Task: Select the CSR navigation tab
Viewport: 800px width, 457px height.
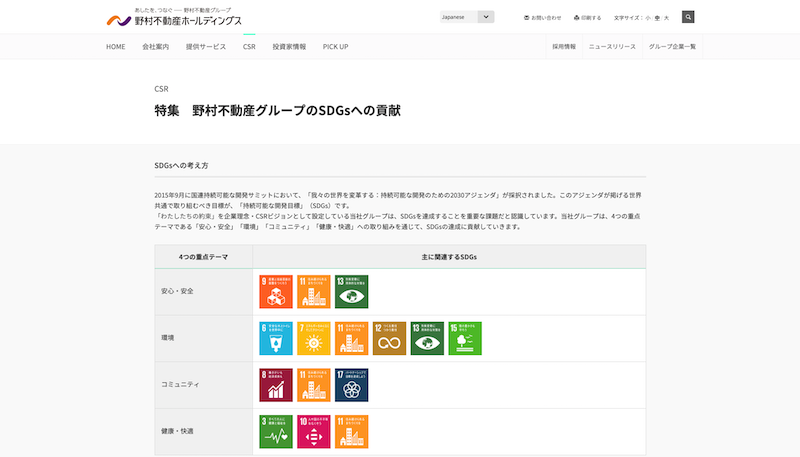Action: coord(249,46)
